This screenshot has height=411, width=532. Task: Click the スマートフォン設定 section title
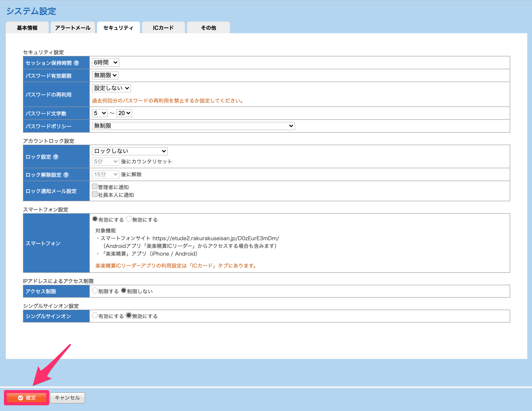tap(46, 210)
